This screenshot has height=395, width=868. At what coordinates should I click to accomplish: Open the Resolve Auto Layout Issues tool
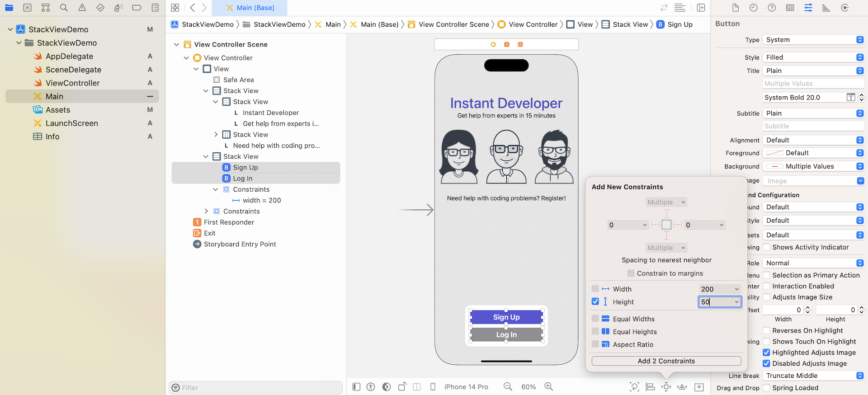point(682,387)
